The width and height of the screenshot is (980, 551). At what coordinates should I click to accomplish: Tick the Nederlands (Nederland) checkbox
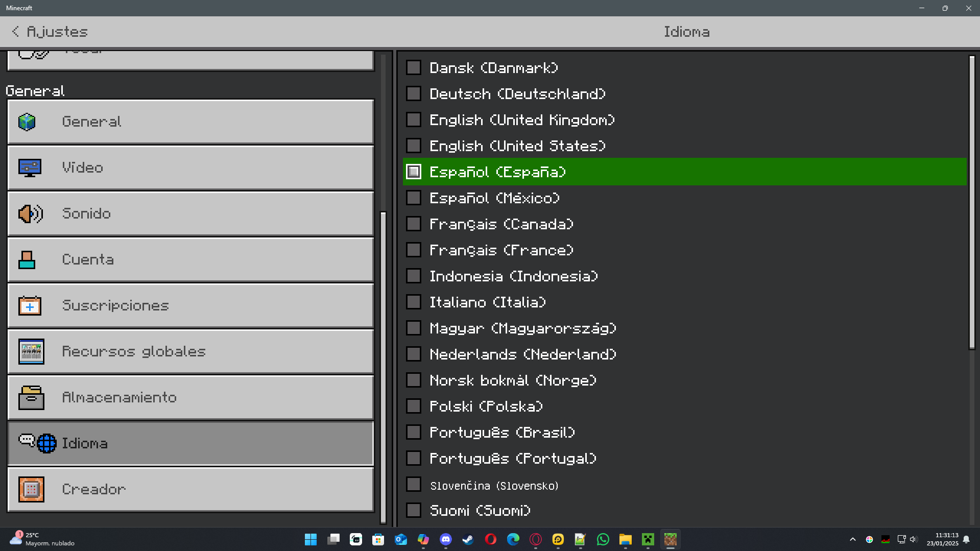point(414,354)
